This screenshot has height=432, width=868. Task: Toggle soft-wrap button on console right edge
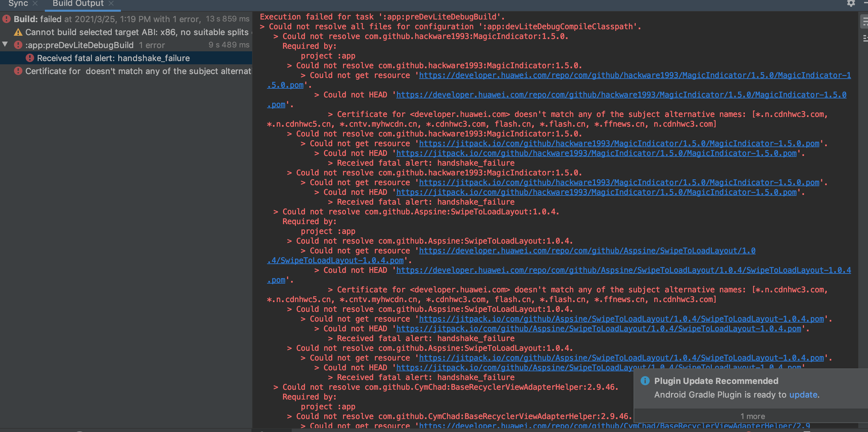pyautogui.click(x=864, y=22)
